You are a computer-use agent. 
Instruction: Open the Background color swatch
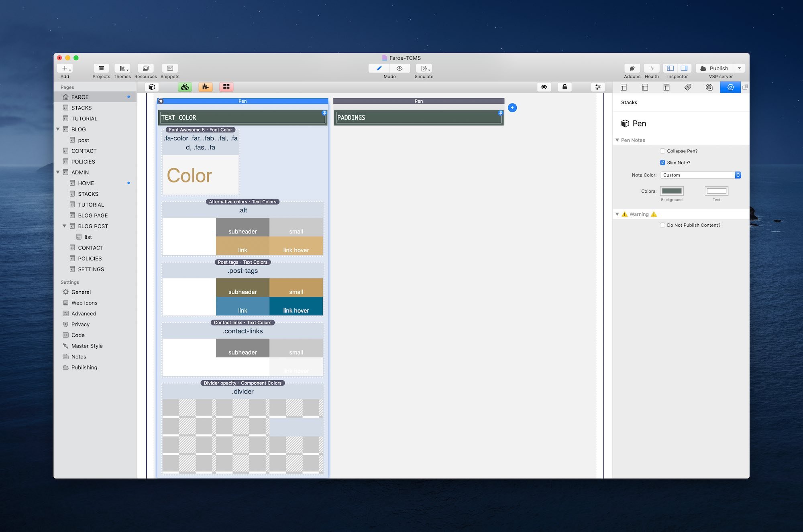[672, 191]
